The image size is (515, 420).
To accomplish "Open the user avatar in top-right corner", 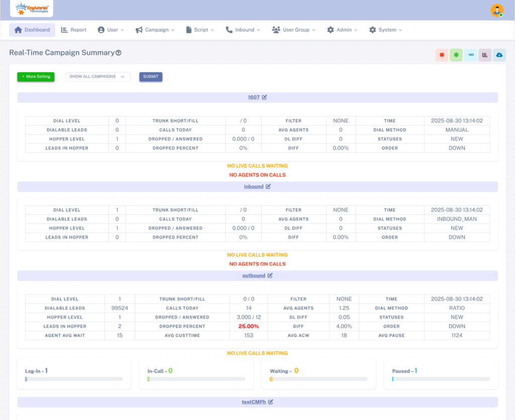I will click(497, 11).
